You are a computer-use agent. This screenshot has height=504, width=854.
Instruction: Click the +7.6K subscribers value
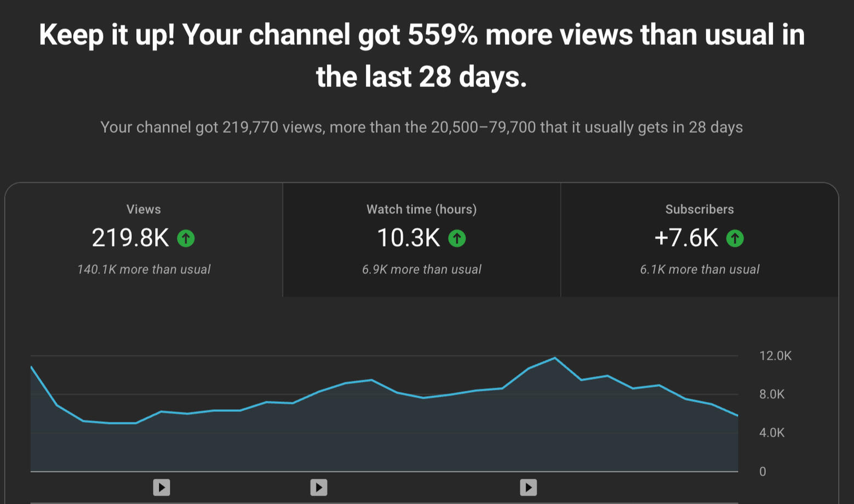(x=686, y=238)
